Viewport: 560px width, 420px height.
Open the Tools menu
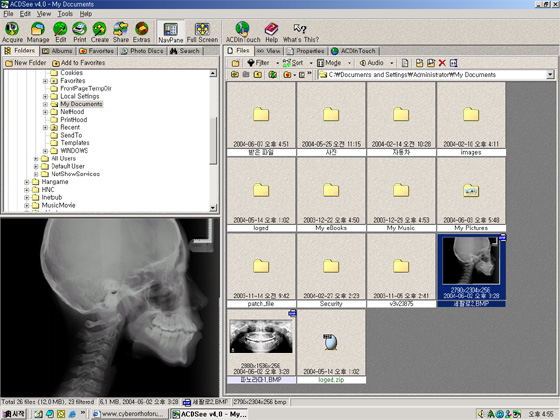(65, 14)
